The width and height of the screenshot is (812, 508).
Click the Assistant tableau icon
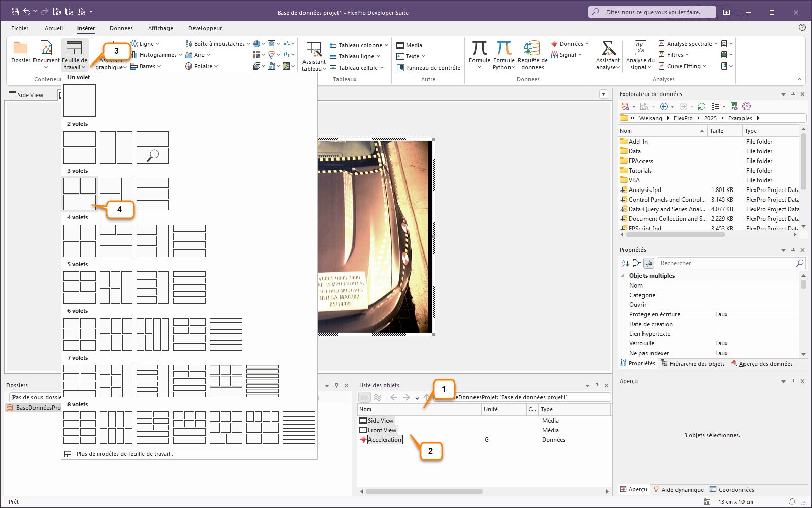[314, 50]
